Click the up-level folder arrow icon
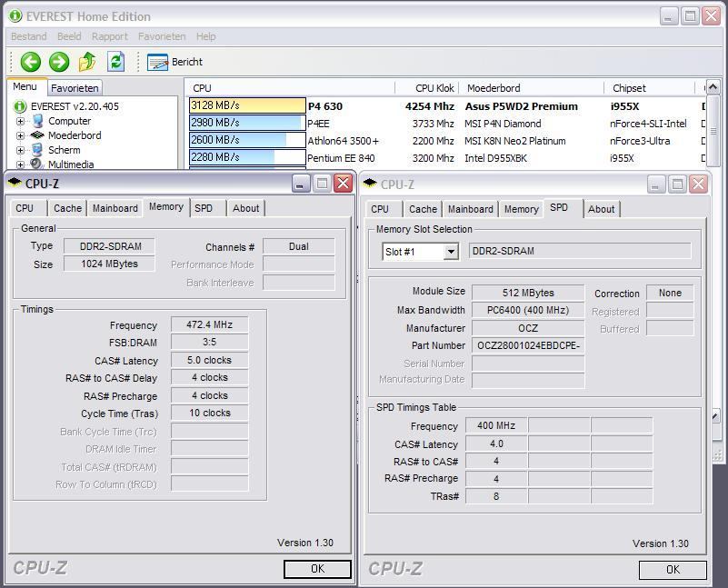This screenshot has width=728, height=588. pyautogui.click(x=87, y=62)
